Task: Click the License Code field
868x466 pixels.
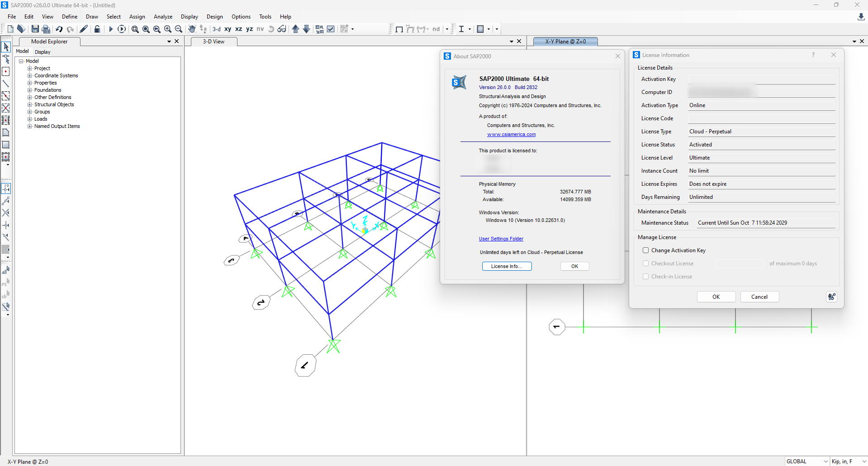Action: tap(762, 118)
